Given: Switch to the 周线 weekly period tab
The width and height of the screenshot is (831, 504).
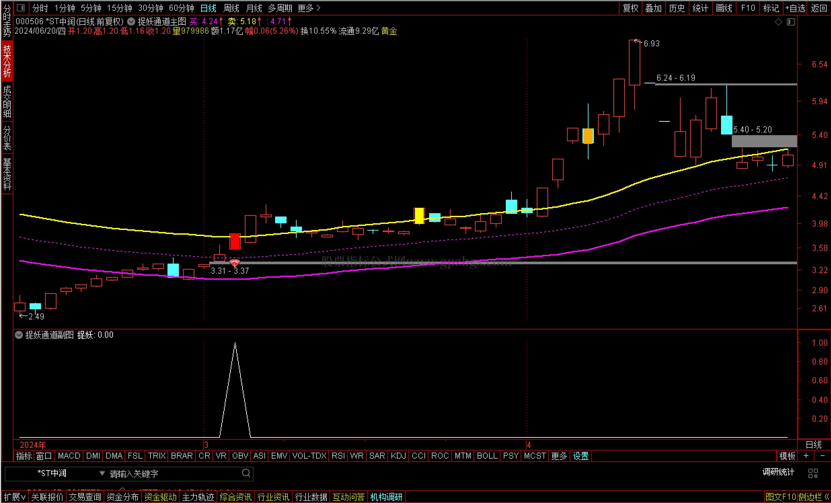Looking at the screenshot, I should click(231, 8).
